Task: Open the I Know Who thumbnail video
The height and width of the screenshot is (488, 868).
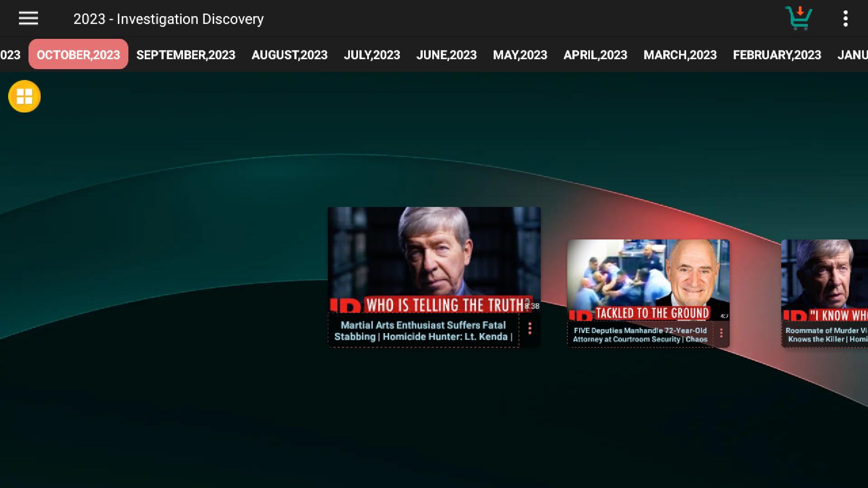Action: [825, 280]
